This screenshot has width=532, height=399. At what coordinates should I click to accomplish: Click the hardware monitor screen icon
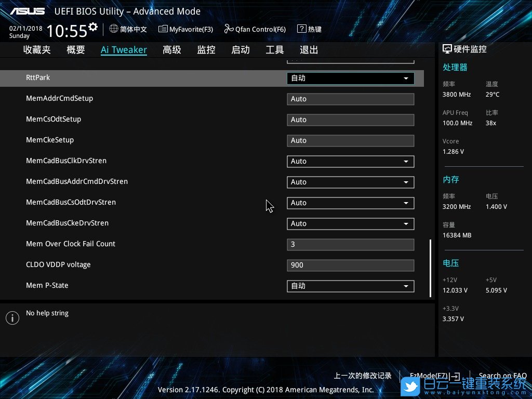coord(447,49)
